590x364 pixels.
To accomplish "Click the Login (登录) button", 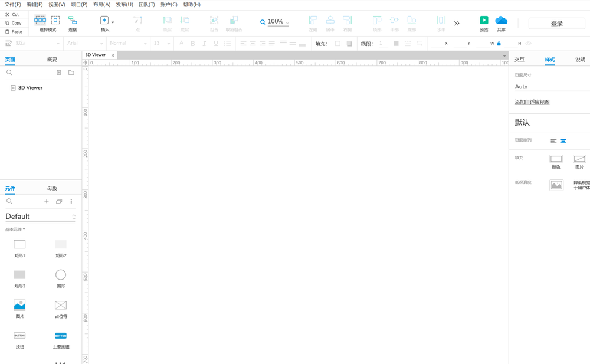I will [x=556, y=24].
